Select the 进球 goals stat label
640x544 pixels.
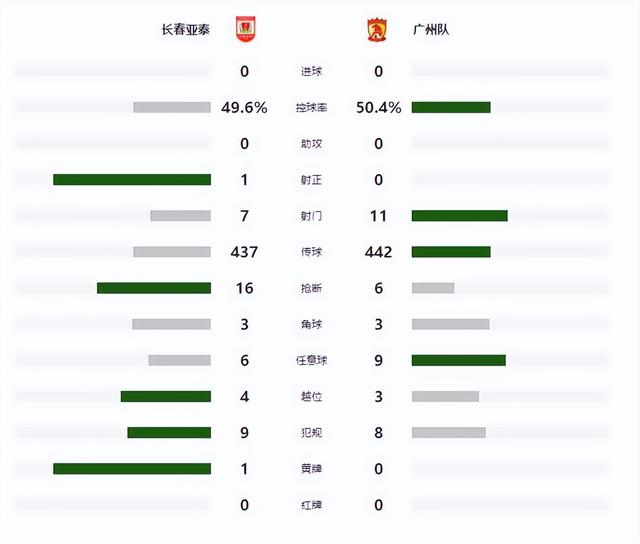pyautogui.click(x=311, y=72)
